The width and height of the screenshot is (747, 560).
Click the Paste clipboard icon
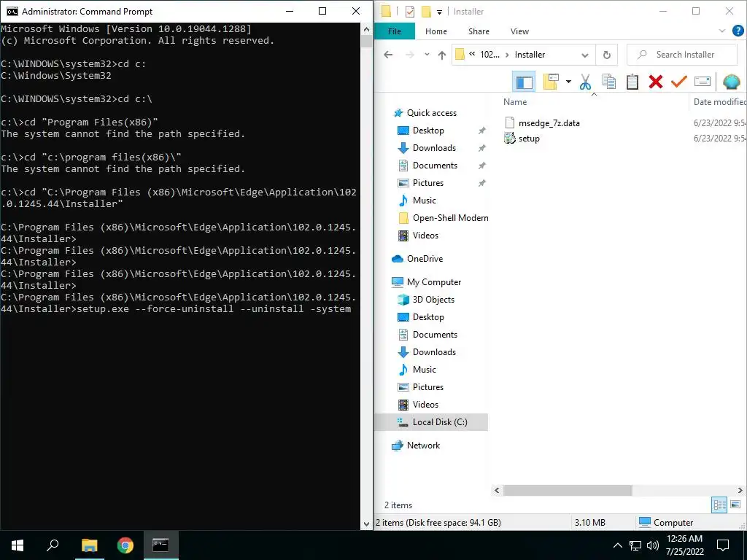(x=632, y=82)
